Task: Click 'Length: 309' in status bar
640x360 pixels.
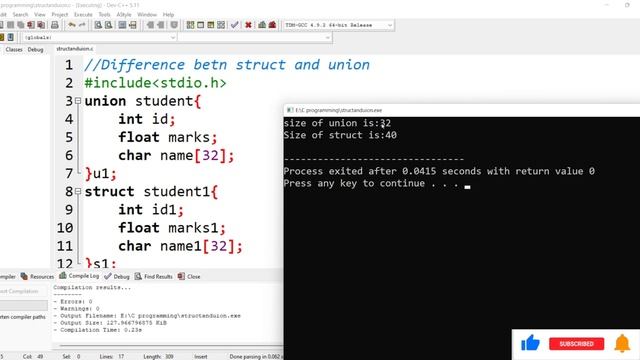Action: coord(158,356)
